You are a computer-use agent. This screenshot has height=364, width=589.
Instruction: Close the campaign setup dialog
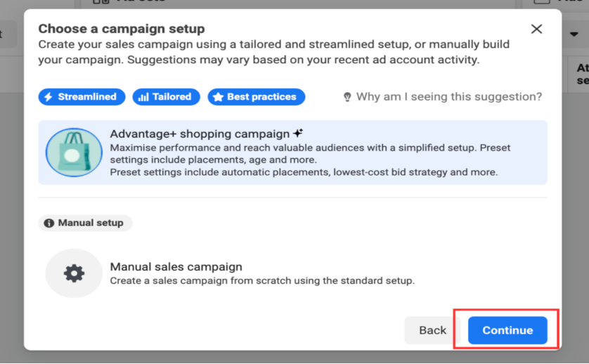click(536, 29)
